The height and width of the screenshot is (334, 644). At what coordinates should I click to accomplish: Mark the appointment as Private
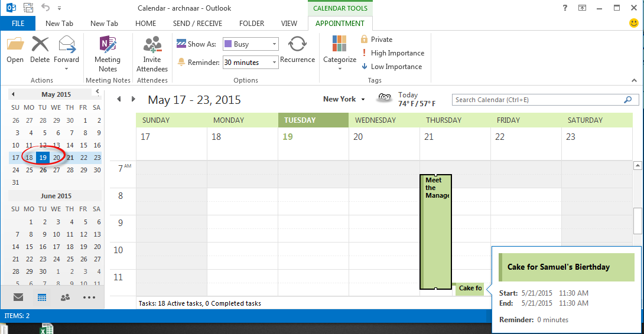point(376,40)
